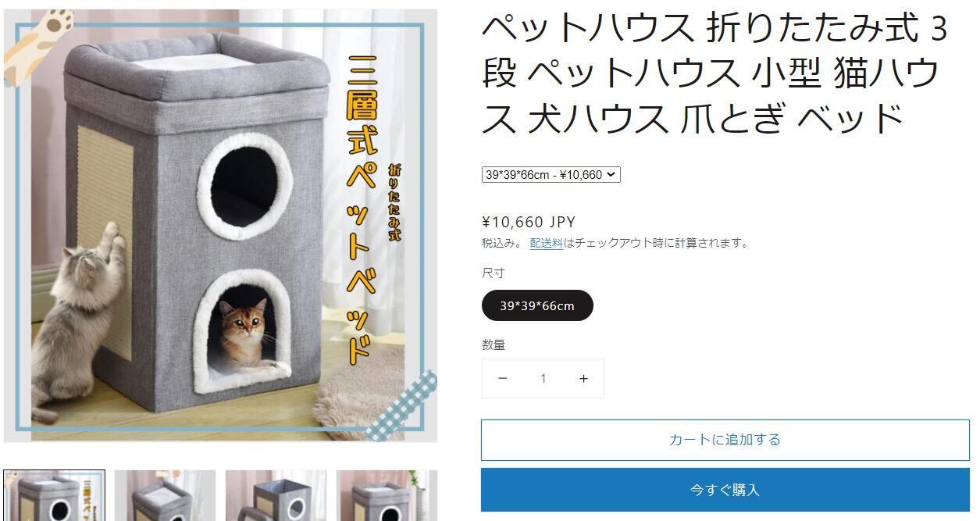This screenshot has height=521, width=980.
Task: Click the cat inside the lower opening
Action: (244, 334)
